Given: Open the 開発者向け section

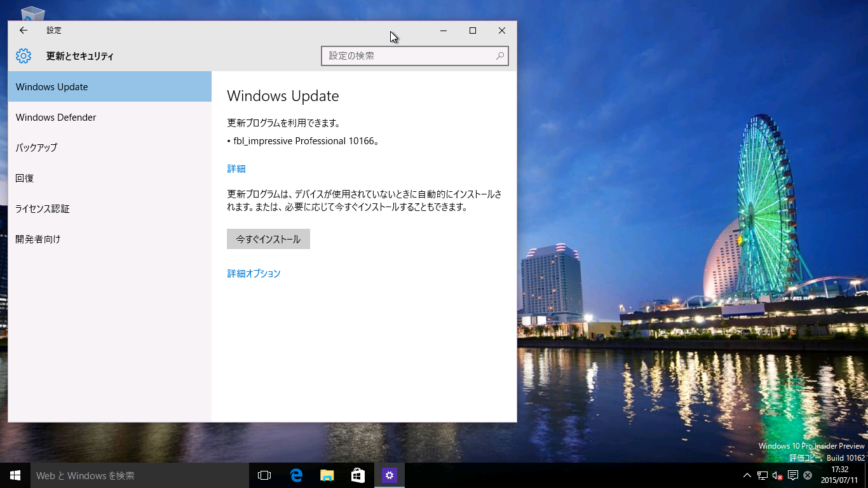Looking at the screenshot, I should 110,239.
